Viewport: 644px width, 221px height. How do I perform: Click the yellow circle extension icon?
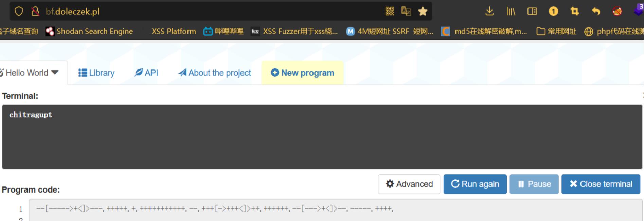[553, 12]
